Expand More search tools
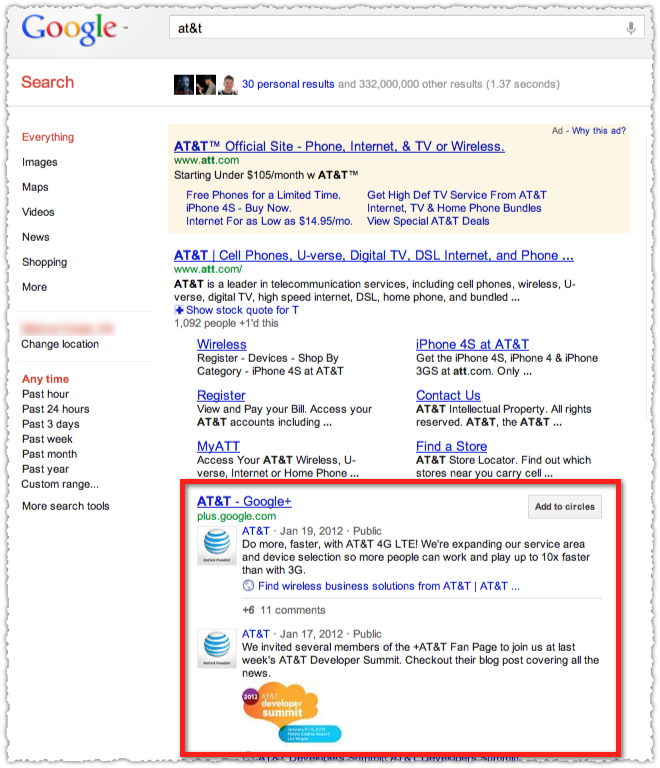The width and height of the screenshot is (660, 768). 66,506
